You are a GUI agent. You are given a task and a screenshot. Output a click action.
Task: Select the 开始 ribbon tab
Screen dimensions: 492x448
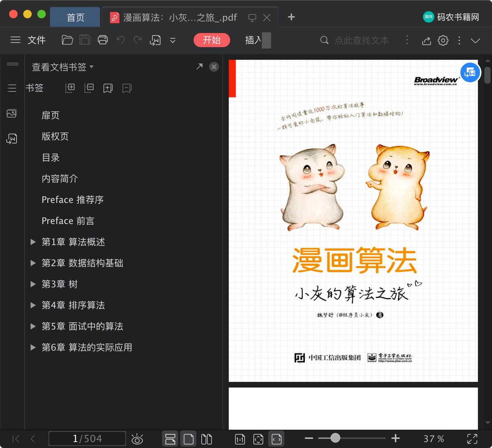(212, 40)
